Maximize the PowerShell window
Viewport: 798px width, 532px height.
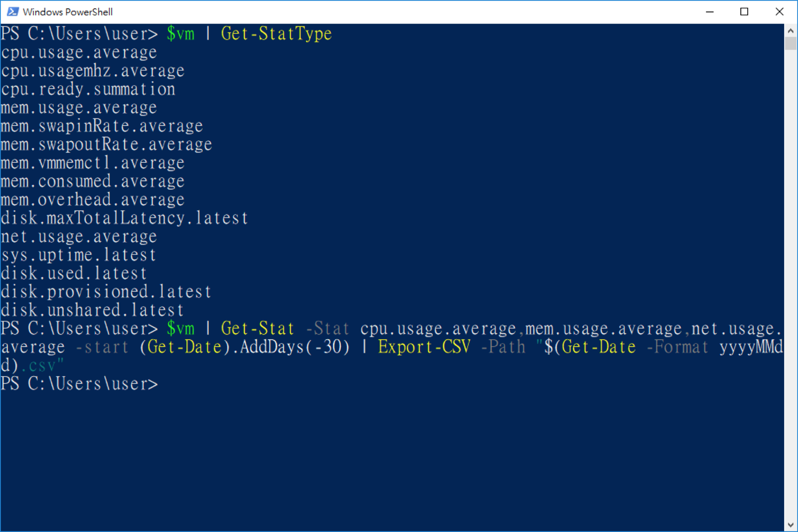[744, 12]
